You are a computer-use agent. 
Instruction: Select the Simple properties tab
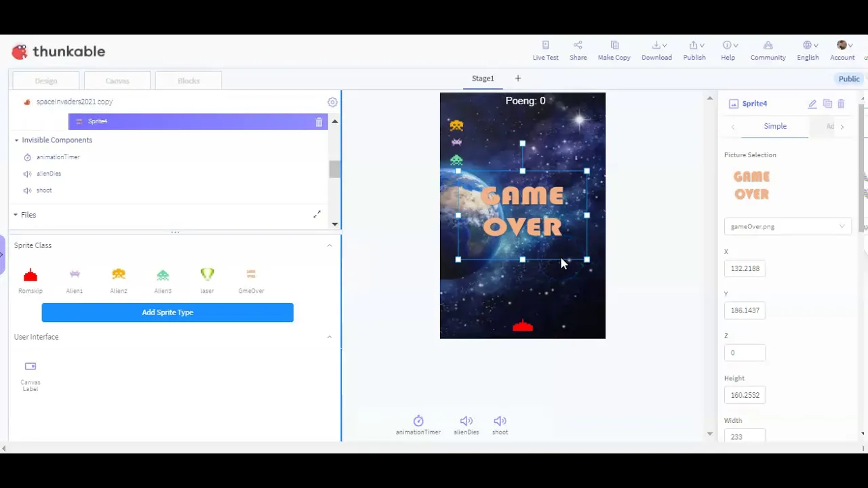775,127
